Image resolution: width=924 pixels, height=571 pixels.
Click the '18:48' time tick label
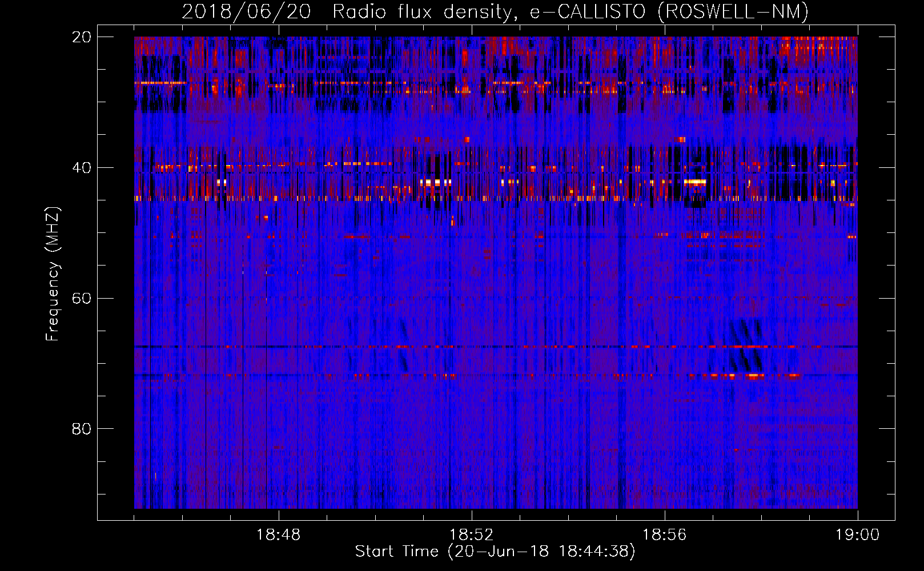click(279, 534)
